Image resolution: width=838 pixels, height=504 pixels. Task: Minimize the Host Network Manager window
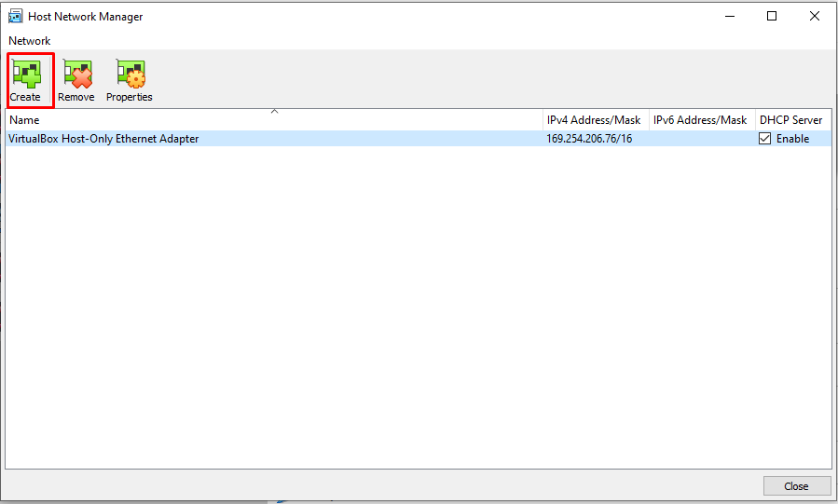point(730,16)
